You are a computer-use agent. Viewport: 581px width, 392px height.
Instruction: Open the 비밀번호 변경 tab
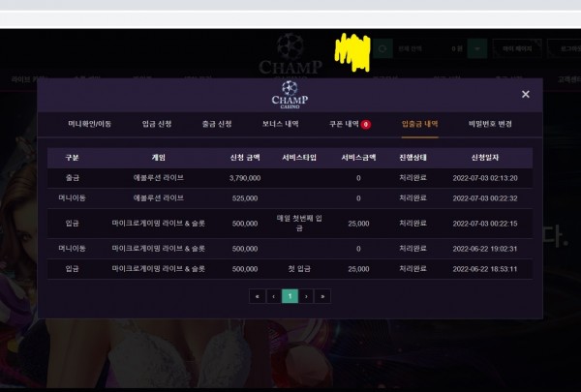[488, 125]
